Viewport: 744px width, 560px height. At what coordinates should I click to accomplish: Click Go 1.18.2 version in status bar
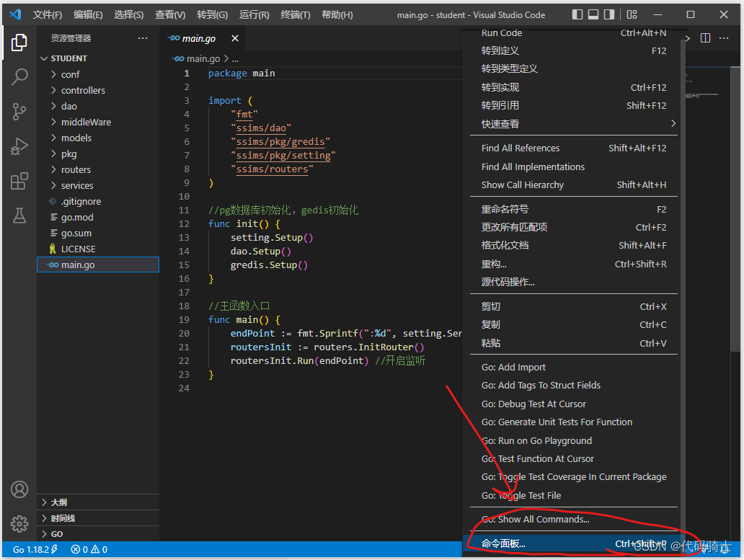[x=35, y=550]
